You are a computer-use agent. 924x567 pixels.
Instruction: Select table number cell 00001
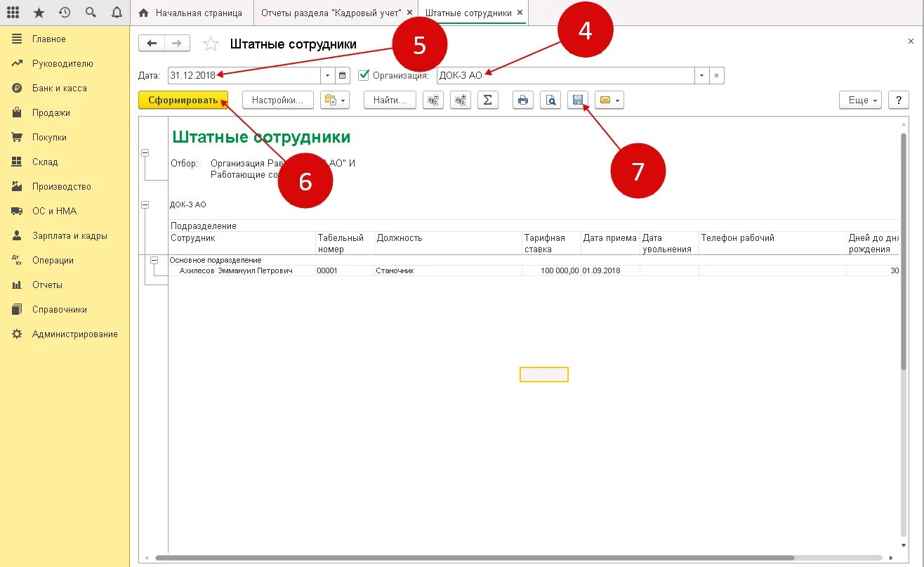coord(345,271)
